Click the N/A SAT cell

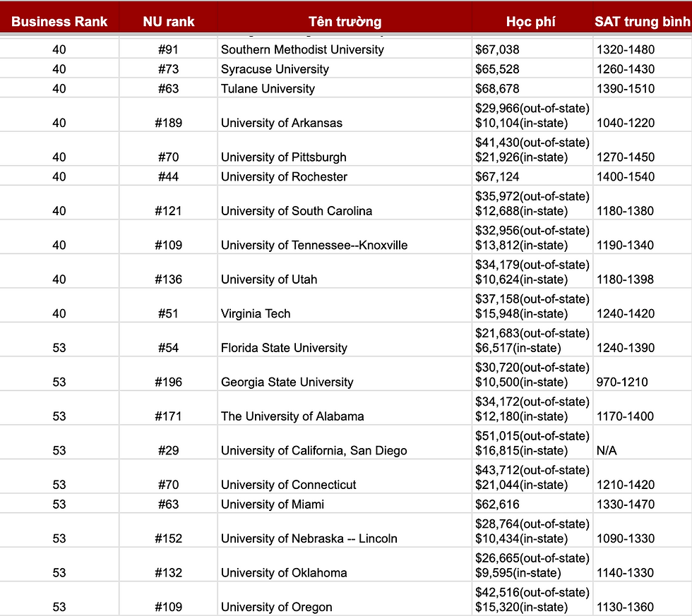pos(643,442)
